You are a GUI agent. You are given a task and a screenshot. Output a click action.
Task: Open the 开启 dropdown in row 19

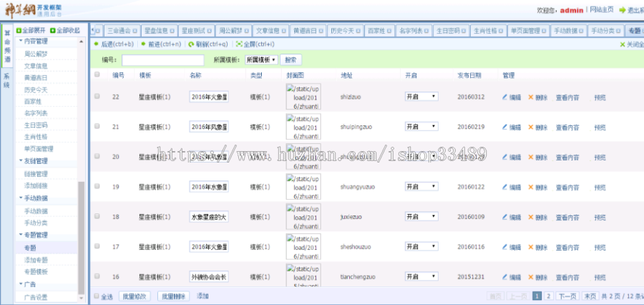point(421,187)
